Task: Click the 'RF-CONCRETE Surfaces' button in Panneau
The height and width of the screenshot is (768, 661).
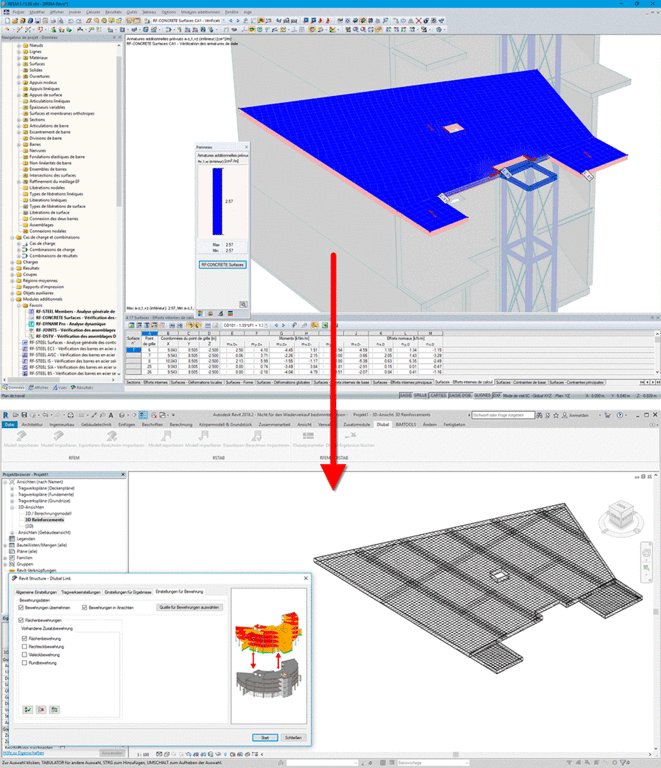Action: [223, 264]
